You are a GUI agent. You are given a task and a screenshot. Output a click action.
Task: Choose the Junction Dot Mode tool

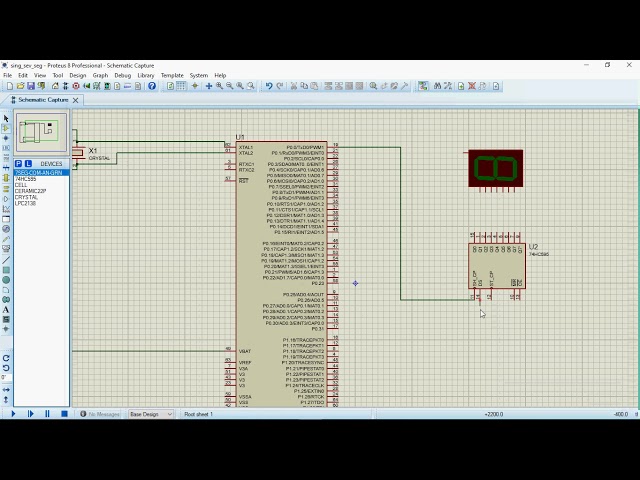[x=6, y=138]
